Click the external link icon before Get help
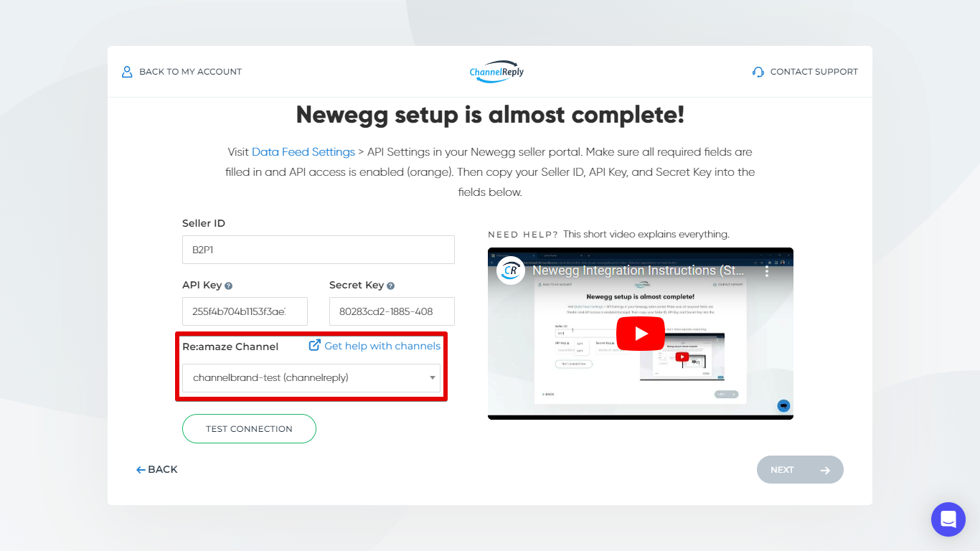Viewport: 980px width, 551px height. 314,345
